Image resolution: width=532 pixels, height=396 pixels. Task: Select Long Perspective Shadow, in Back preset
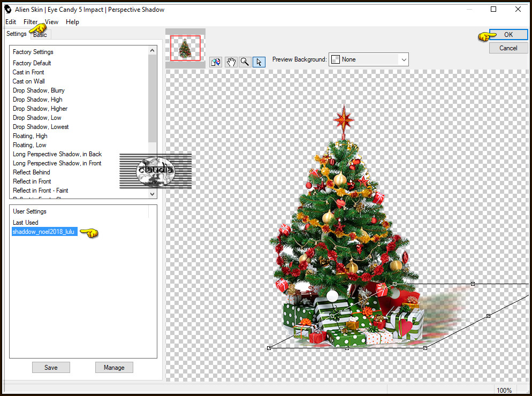(57, 155)
